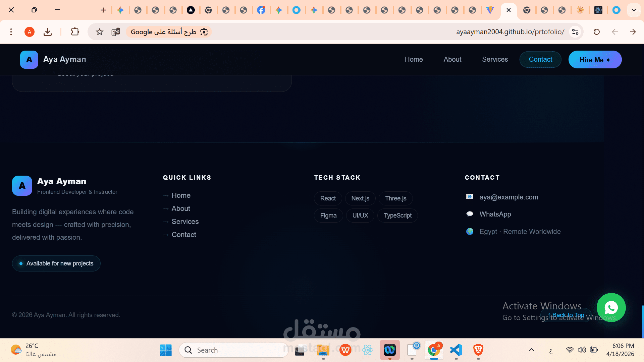Expand the tab search dropdown arrow
Viewport: 644px width, 362px height.
[634, 10]
